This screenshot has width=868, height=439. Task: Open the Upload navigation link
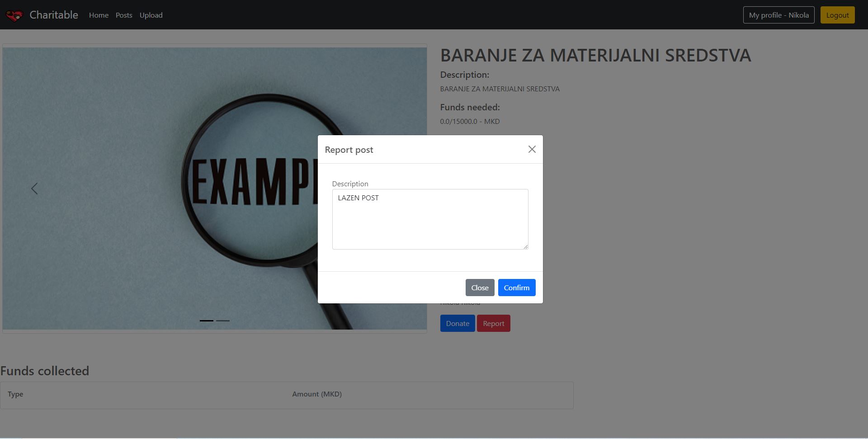coord(151,15)
